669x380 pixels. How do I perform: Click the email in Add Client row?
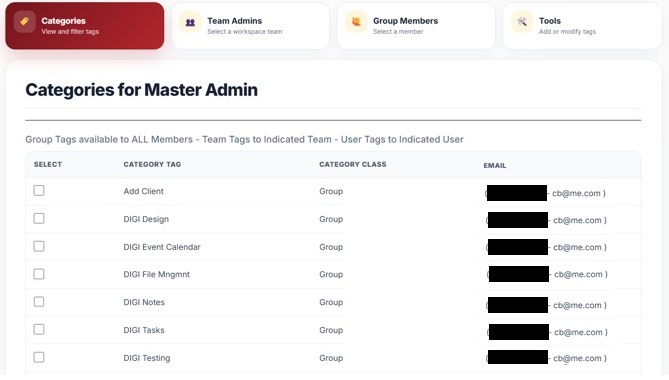click(x=545, y=193)
